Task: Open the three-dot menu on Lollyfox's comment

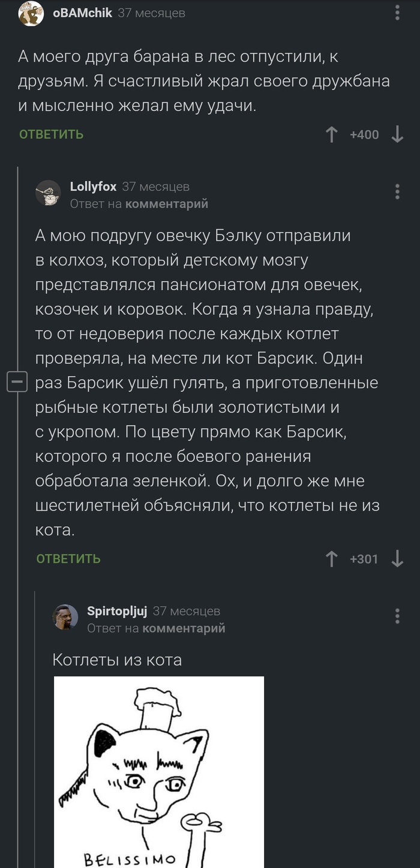Action: click(396, 191)
